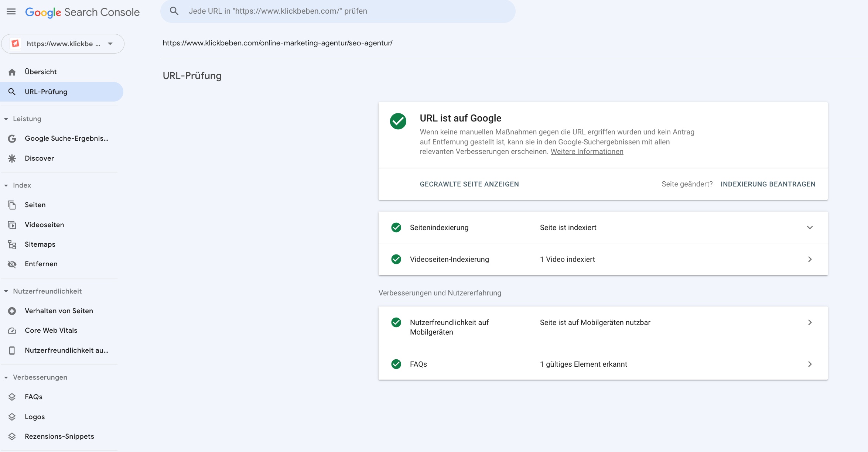Click 'Seite ist auf Mobilgeräten nutzbar' text
868x452 pixels.
pyautogui.click(x=595, y=322)
